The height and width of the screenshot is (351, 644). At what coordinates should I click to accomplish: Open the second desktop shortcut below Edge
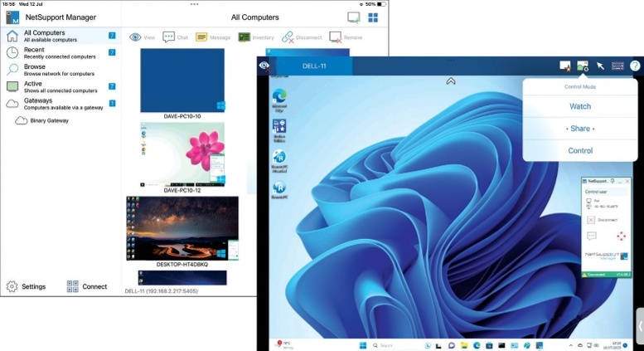[279, 131]
